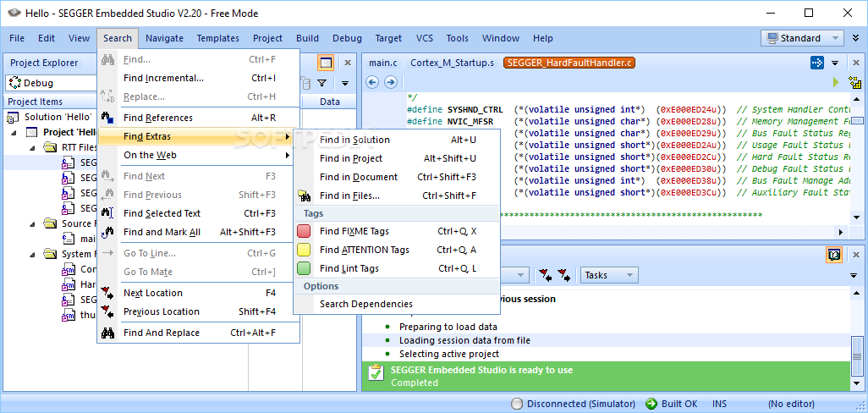Click the Find in Files folder icon
The width and height of the screenshot is (868, 413).
[304, 195]
